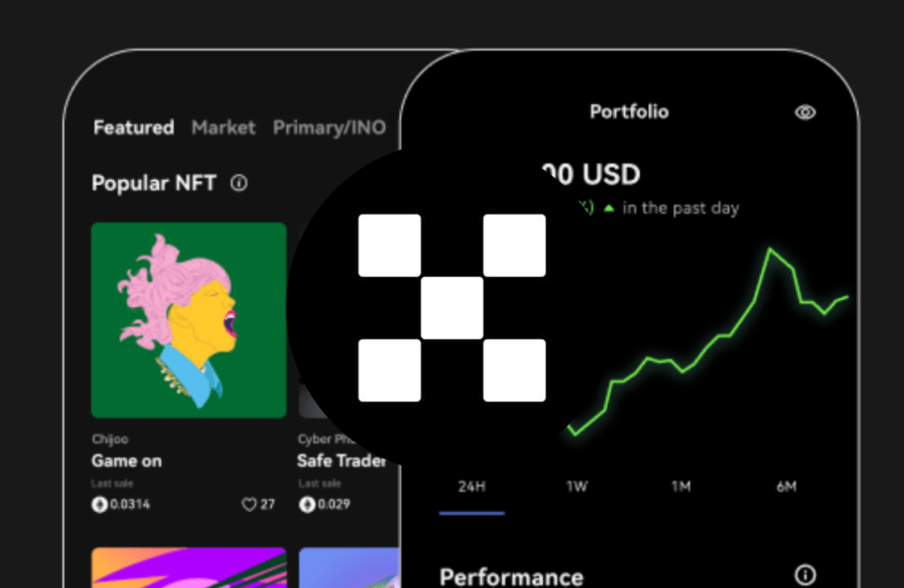
Task: Open the Safe Trader NFT title
Action: [x=341, y=461]
